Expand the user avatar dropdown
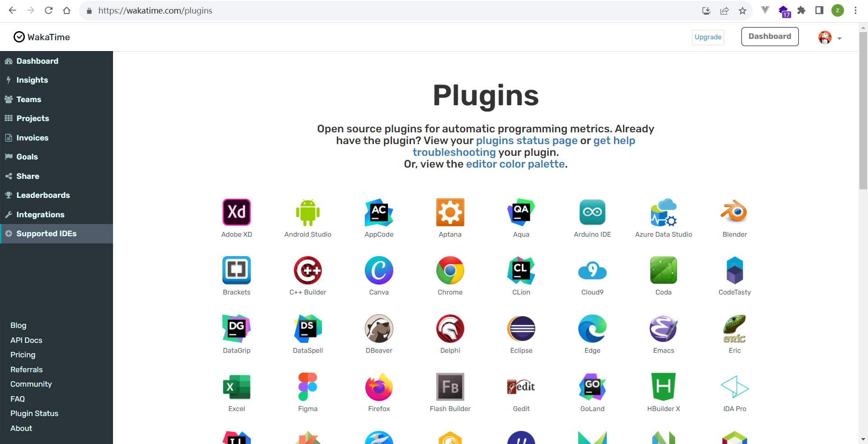Screen dimensions: 868x444 pos(830,37)
